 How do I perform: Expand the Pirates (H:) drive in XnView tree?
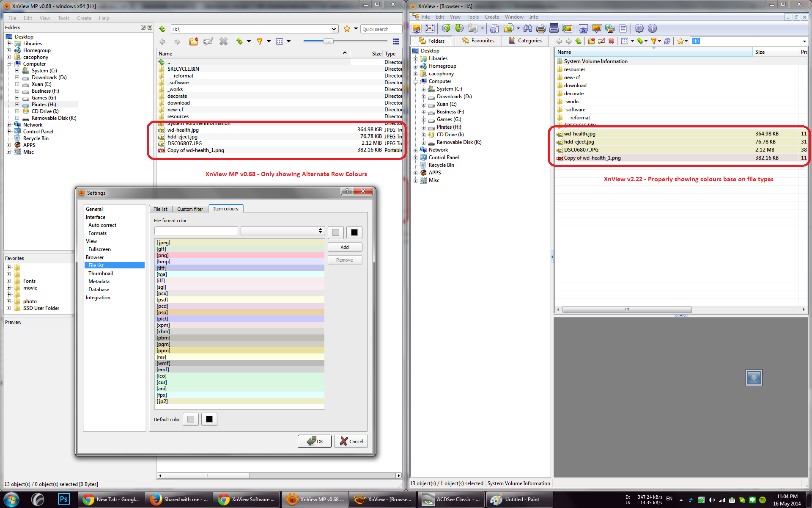[x=423, y=127]
